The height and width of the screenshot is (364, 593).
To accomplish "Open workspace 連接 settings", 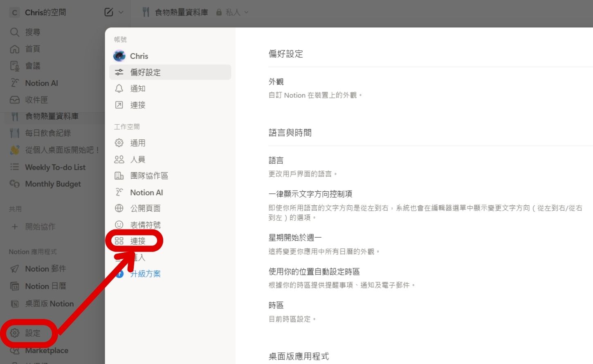I will 137,241.
